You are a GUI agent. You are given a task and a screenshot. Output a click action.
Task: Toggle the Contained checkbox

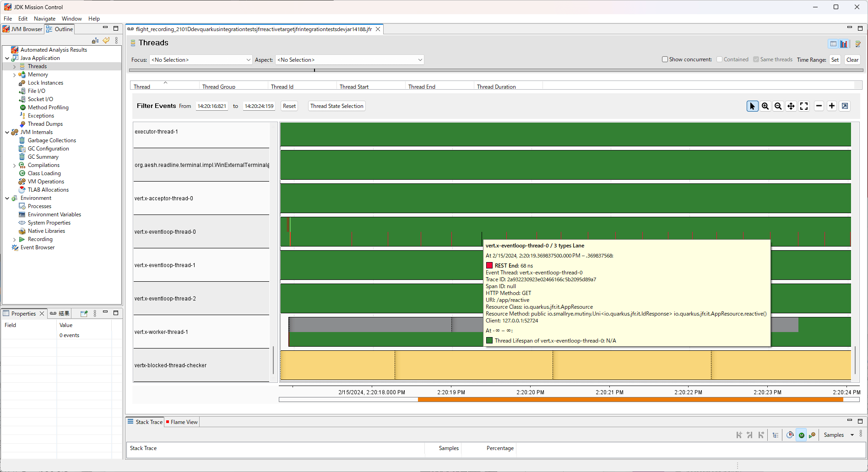pyautogui.click(x=719, y=59)
